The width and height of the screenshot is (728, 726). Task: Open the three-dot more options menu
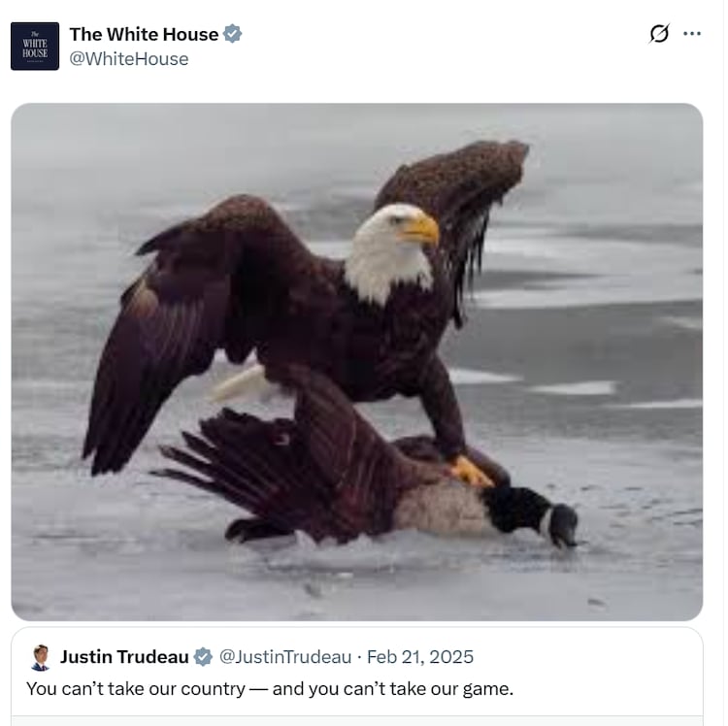tap(692, 33)
